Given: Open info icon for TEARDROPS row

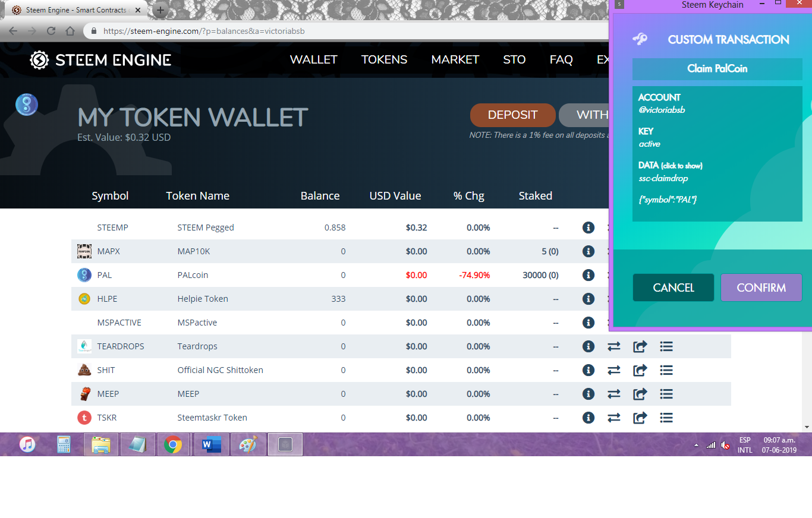Looking at the screenshot, I should (588, 346).
